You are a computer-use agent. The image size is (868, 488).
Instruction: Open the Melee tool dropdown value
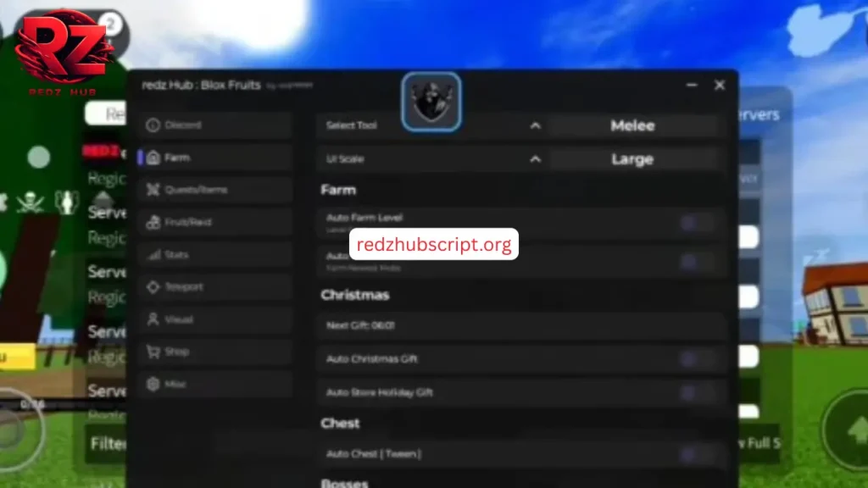[x=632, y=125]
